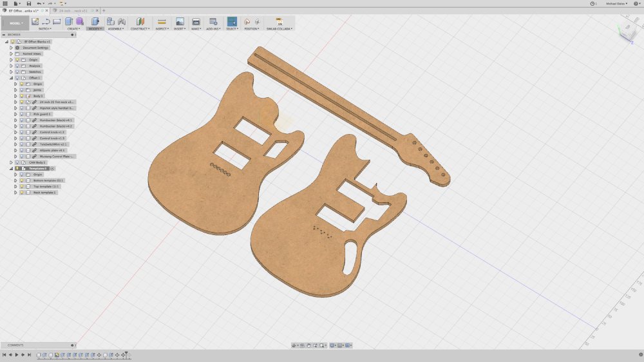Screen dimensions: 644x362
Task: Toggle visibility bulb of Sketches folder
Action: (x=17, y=72)
